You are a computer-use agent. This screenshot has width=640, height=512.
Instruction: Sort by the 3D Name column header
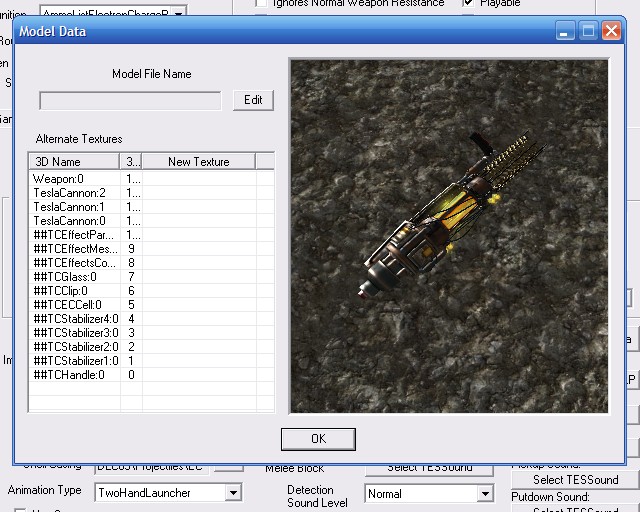click(x=73, y=161)
